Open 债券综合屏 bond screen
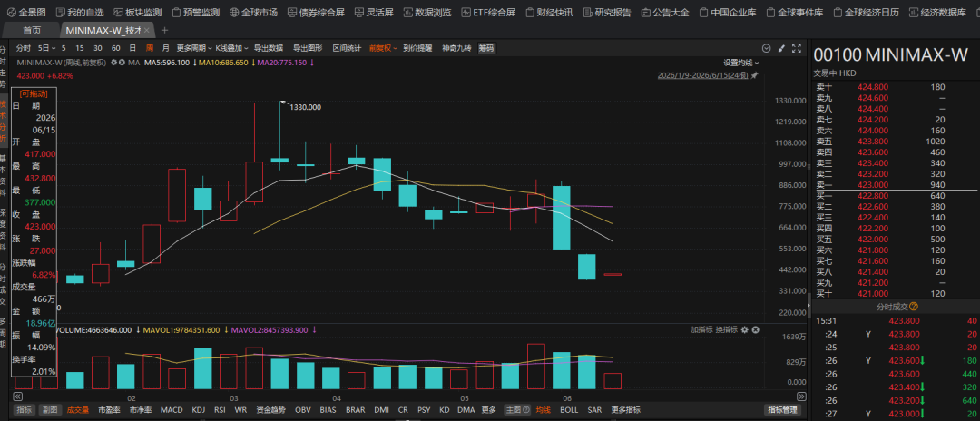The height and width of the screenshot is (421, 980). pos(316,13)
